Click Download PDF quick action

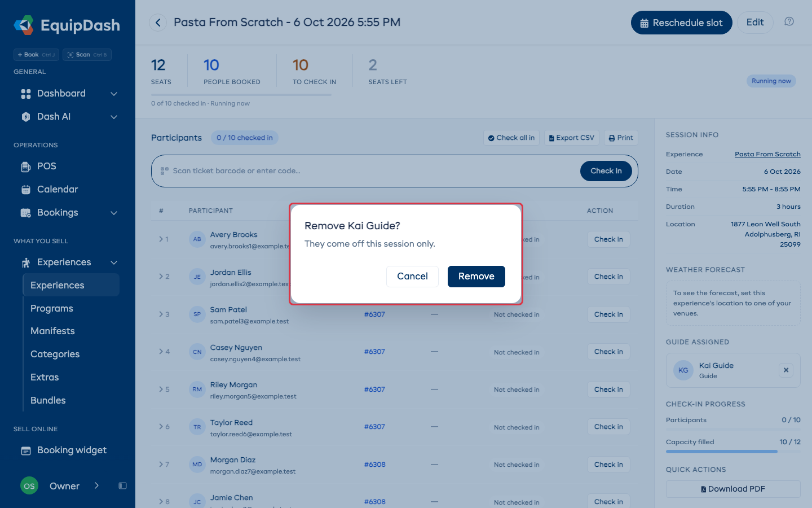click(733, 489)
